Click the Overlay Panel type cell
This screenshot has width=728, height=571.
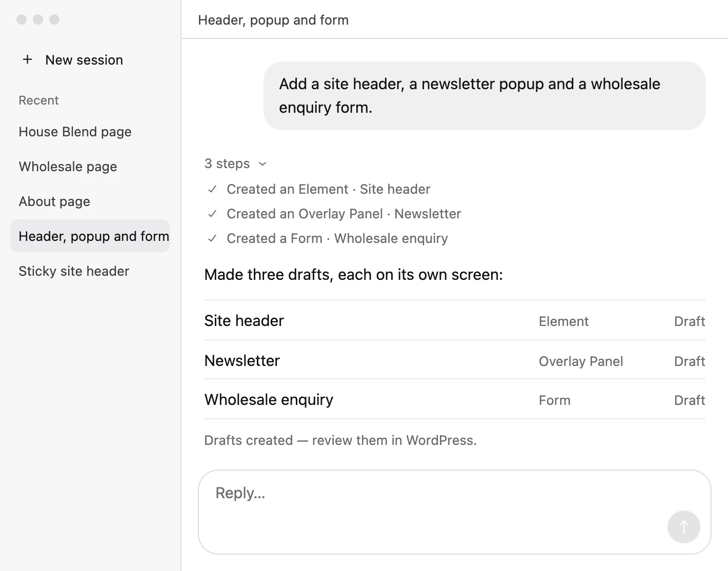581,361
